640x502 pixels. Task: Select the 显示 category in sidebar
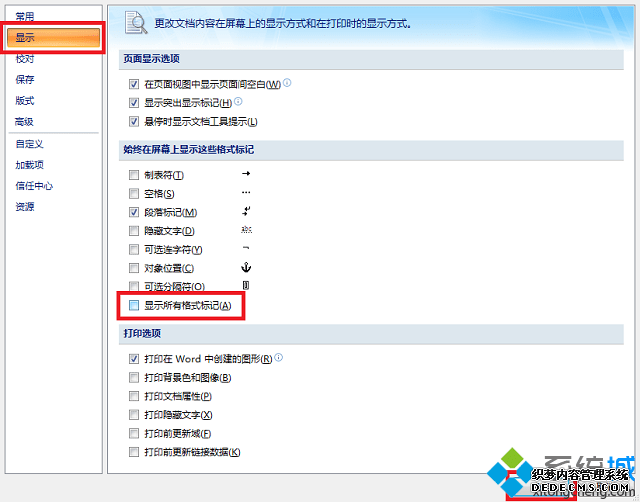25,38
